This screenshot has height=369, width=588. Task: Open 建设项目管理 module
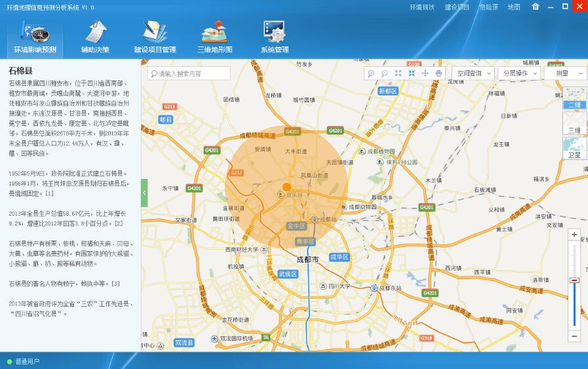point(155,37)
